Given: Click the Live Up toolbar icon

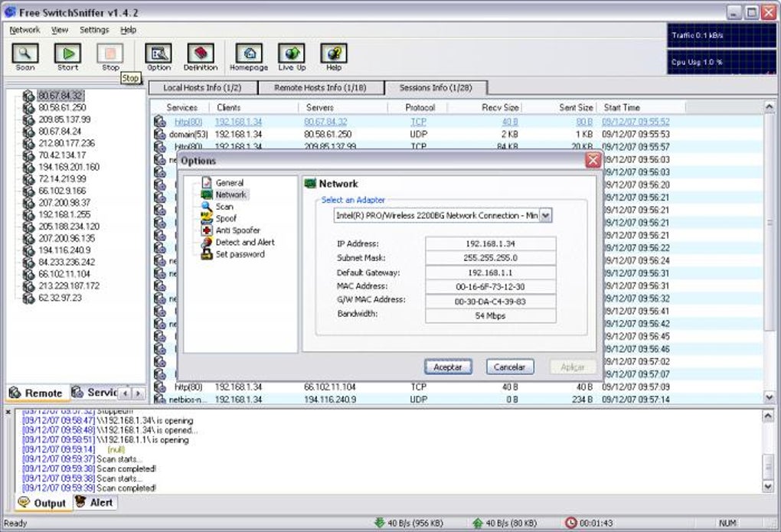Looking at the screenshot, I should [x=292, y=57].
